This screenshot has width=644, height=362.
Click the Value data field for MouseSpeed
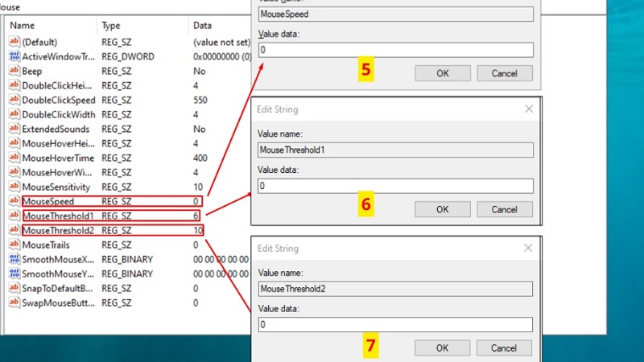(396, 50)
